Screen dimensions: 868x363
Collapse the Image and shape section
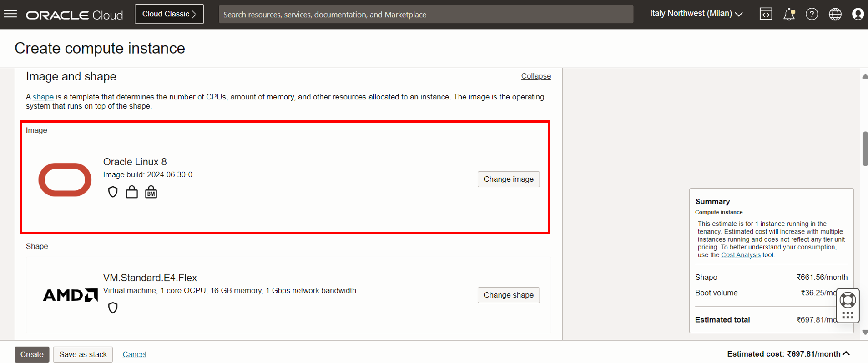[x=536, y=76]
